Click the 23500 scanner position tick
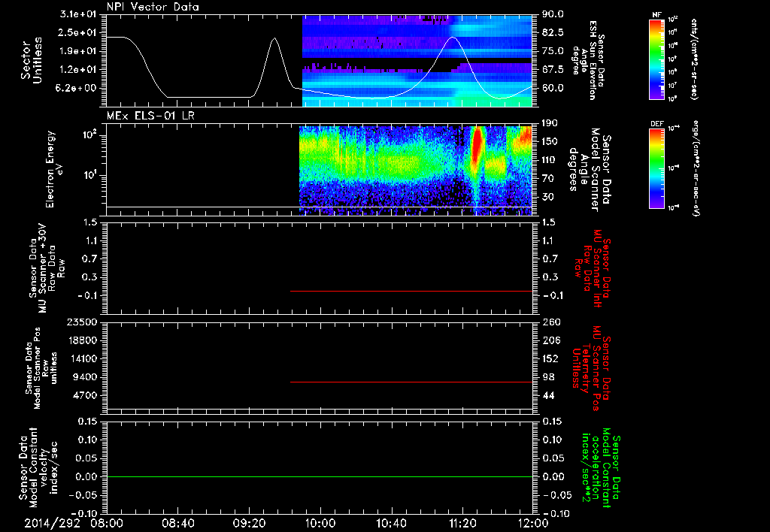 [x=82, y=322]
